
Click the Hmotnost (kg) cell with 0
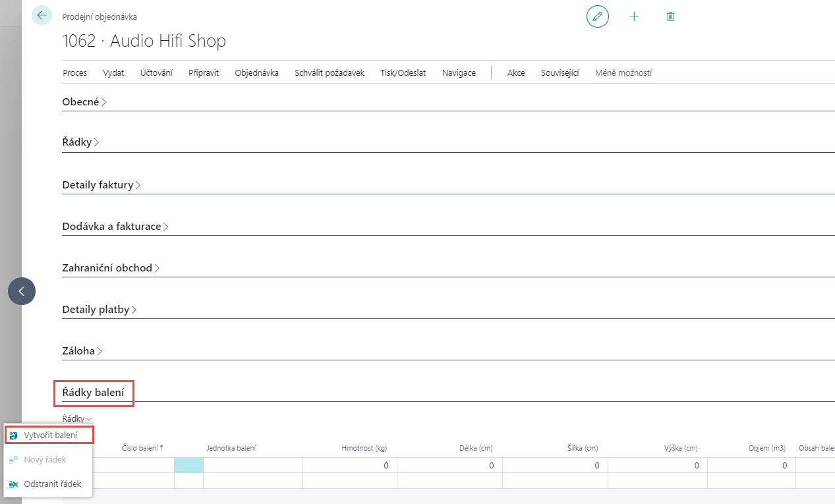349,465
